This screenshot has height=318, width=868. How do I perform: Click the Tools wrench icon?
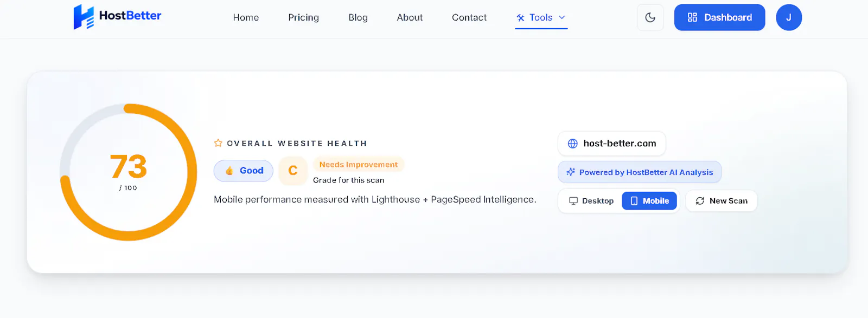tap(521, 18)
